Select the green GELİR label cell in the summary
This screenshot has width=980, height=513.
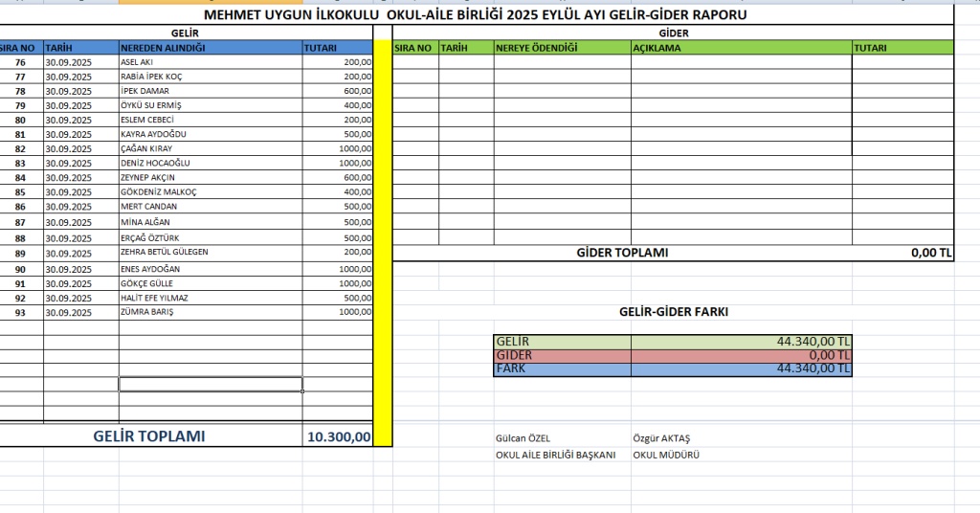click(562, 342)
